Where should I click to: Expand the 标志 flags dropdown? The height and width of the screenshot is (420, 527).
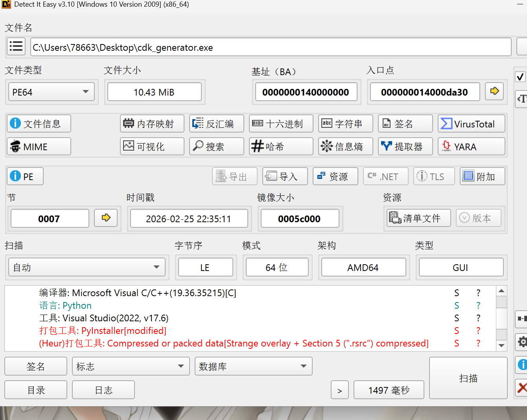(x=131, y=366)
